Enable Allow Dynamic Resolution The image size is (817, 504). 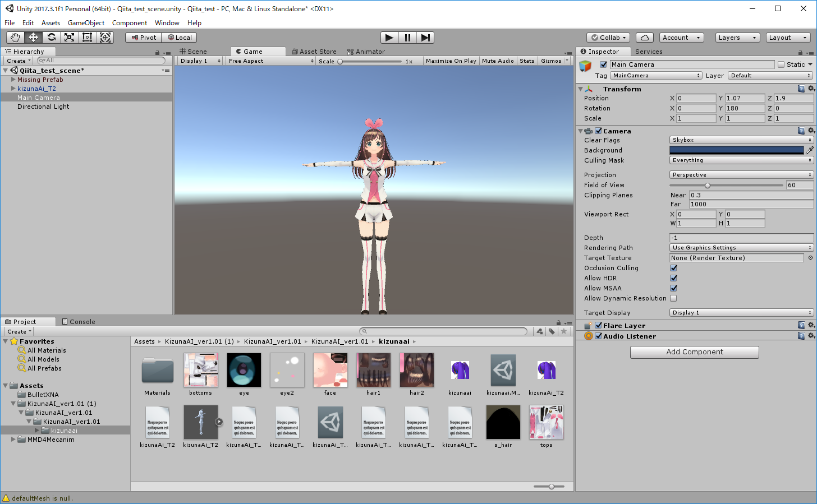pos(674,298)
